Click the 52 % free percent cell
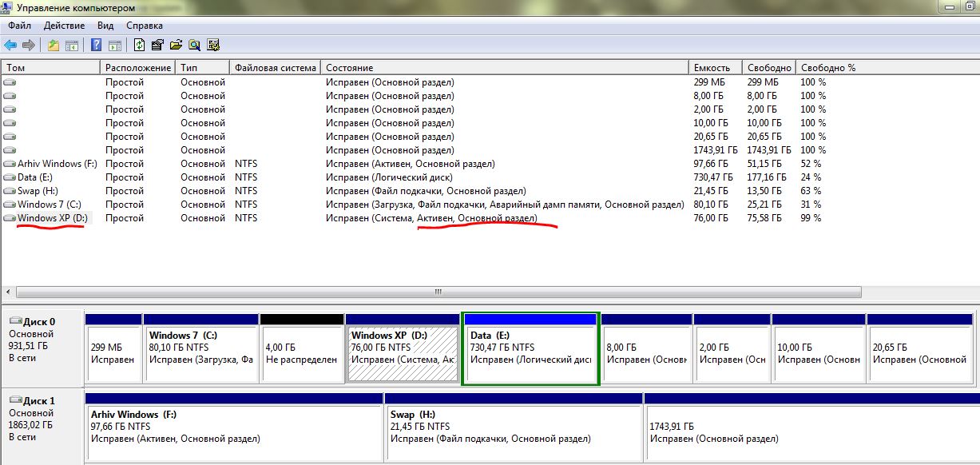 tap(811, 164)
